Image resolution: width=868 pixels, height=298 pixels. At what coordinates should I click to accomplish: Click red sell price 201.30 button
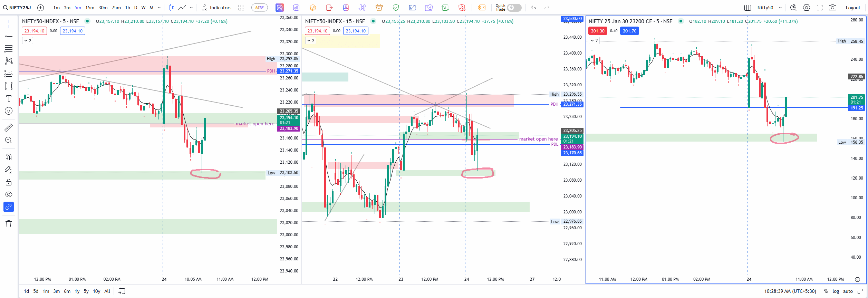point(598,31)
